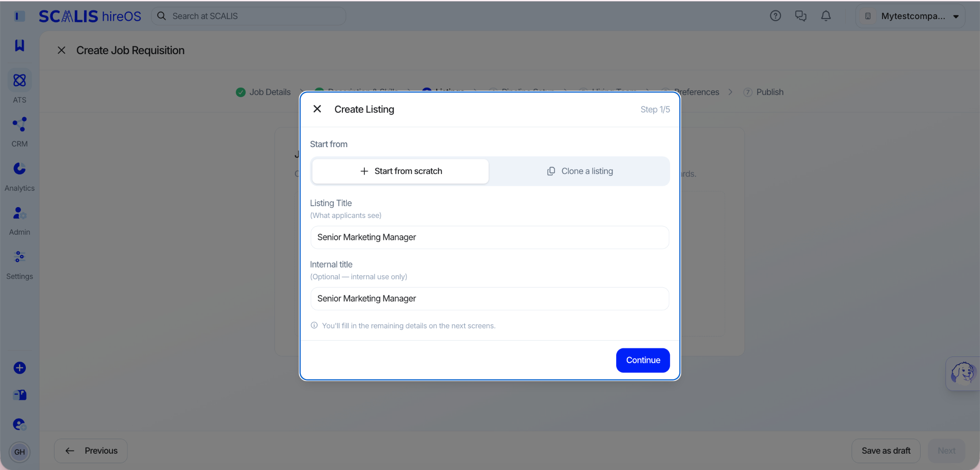
Task: Expand the Mytestcompa... company dropdown
Action: [x=910, y=16]
